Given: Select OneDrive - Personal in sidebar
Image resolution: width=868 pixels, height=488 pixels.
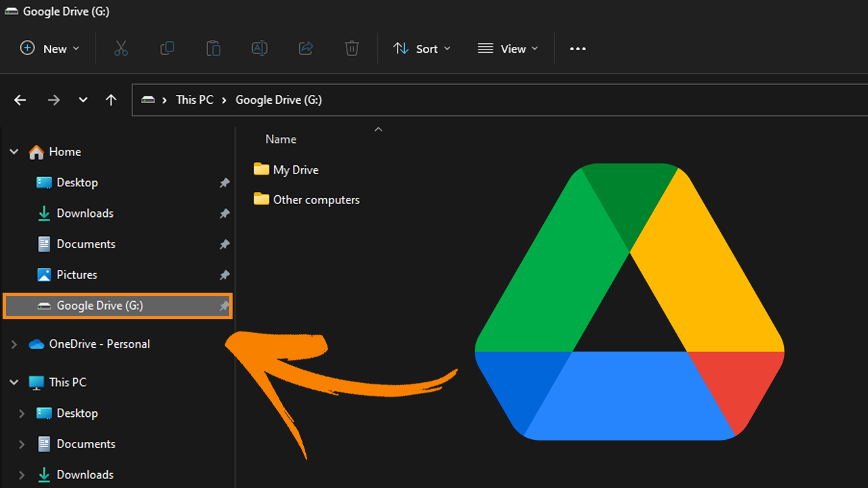Looking at the screenshot, I should (100, 344).
